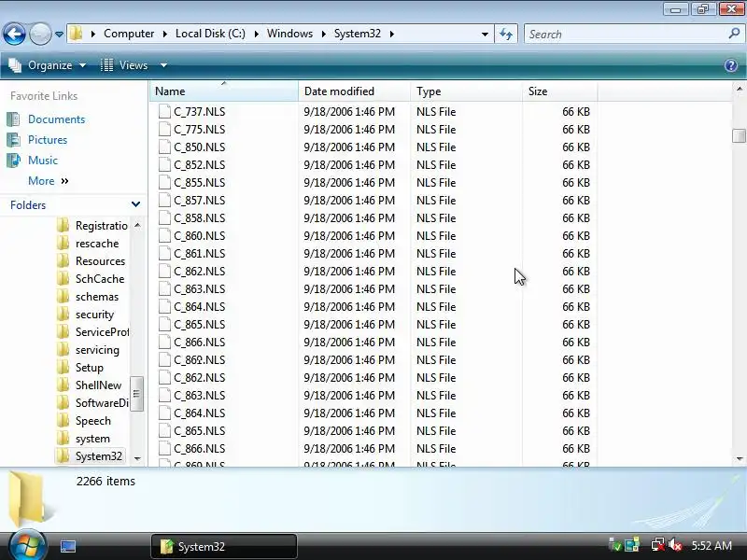
Task: Click the file icon of C_850.NLS
Action: 164,147
